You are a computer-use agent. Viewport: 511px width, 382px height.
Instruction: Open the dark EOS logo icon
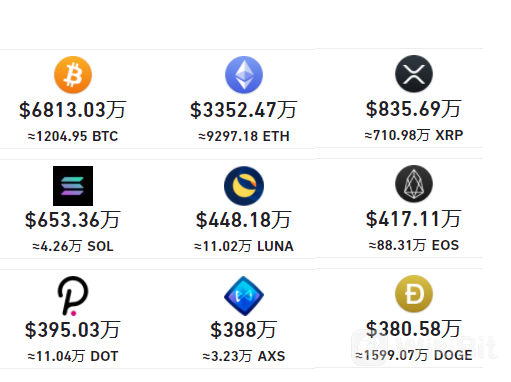(x=414, y=184)
